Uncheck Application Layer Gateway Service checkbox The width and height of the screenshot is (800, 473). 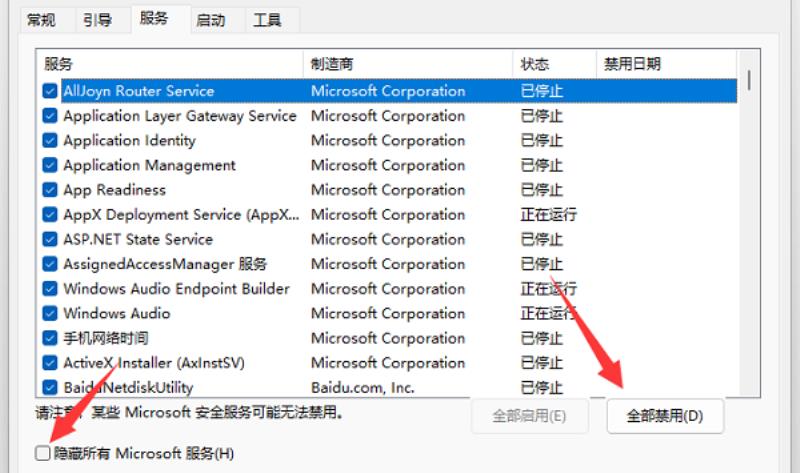[50, 116]
